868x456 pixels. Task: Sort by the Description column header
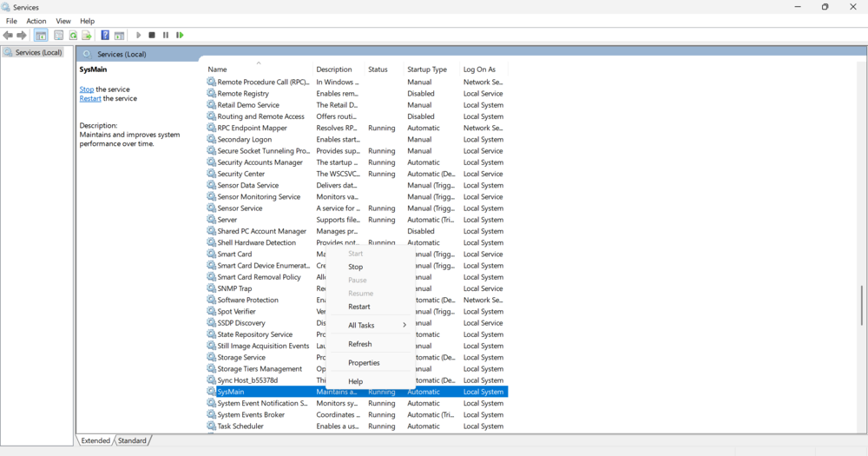tap(339, 69)
